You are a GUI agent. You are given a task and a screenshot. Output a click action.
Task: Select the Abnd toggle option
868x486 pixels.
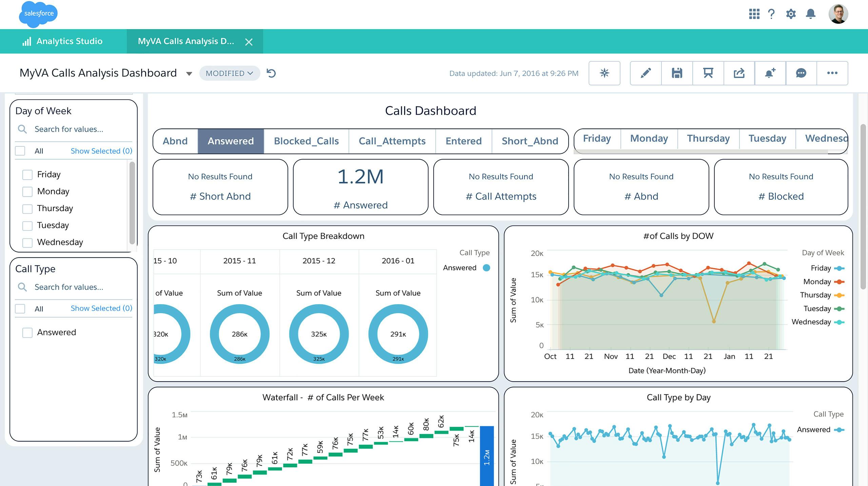[175, 141]
